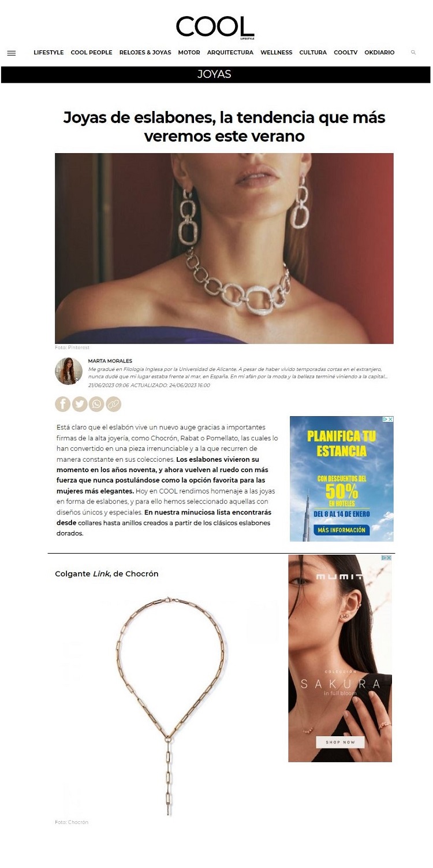Close the hotel discount ad

[391, 419]
